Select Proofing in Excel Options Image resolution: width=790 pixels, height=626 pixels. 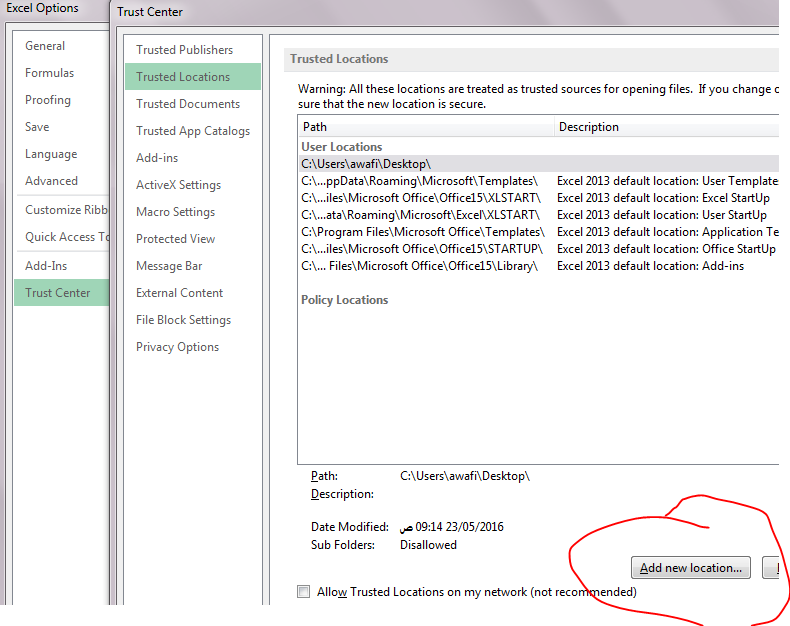pos(48,100)
